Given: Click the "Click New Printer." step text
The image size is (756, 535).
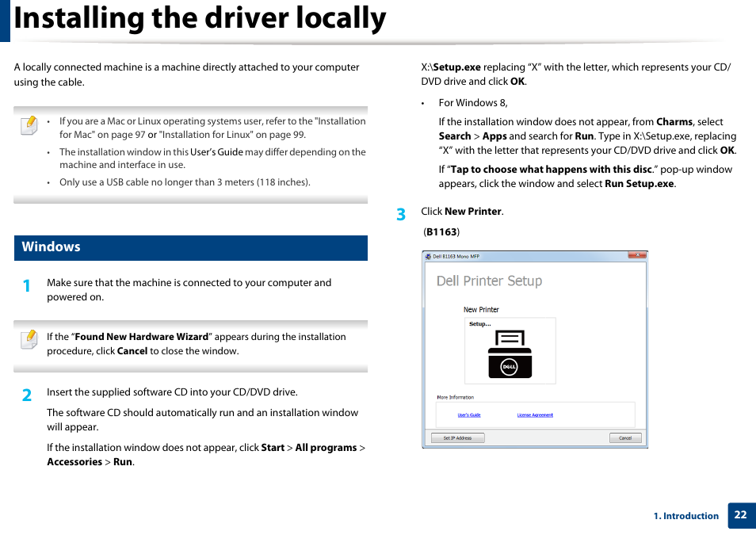Looking at the screenshot, I should (x=462, y=212).
